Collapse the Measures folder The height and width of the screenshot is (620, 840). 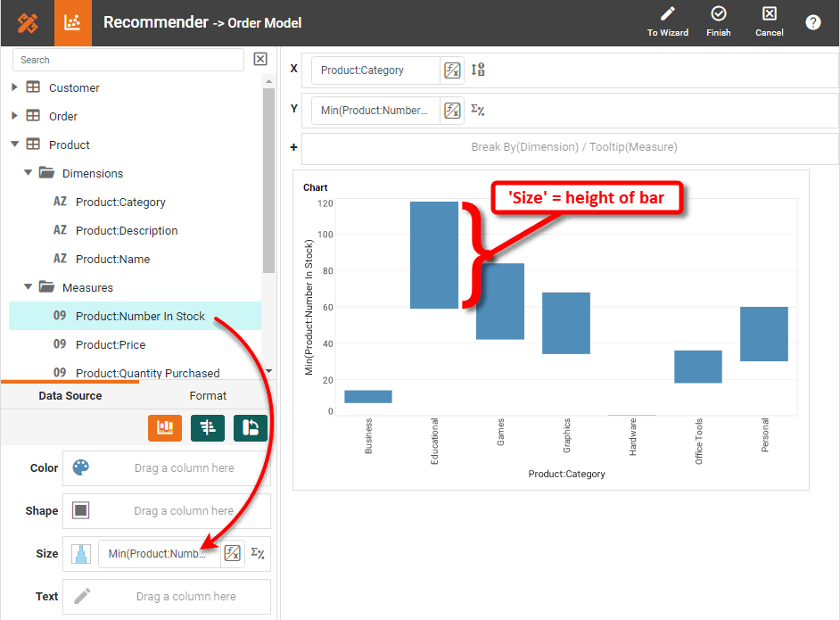click(x=28, y=287)
